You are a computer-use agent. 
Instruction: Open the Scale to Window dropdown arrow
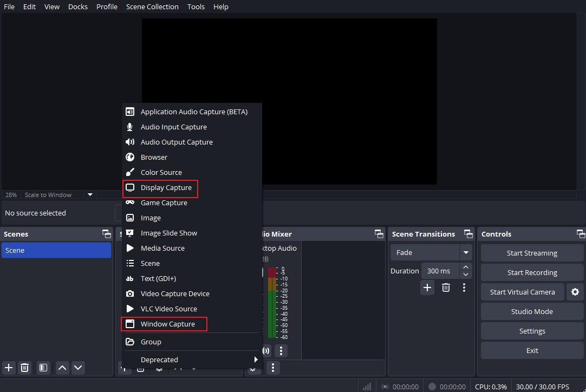(x=90, y=194)
